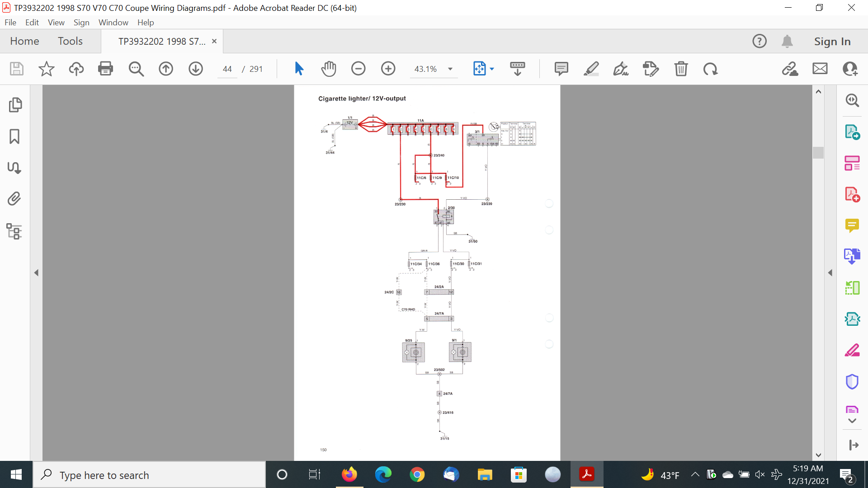Open Firefox from the Windows taskbar
868x488 pixels.
349,475
